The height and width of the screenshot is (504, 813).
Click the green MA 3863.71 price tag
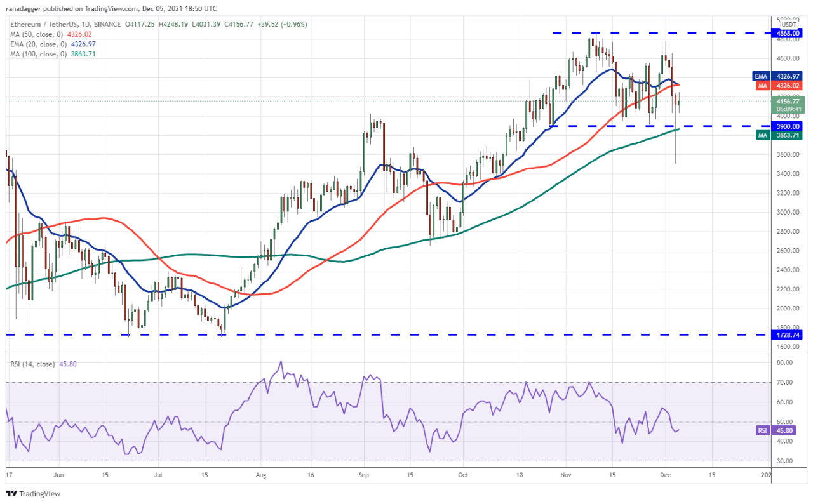pyautogui.click(x=788, y=135)
